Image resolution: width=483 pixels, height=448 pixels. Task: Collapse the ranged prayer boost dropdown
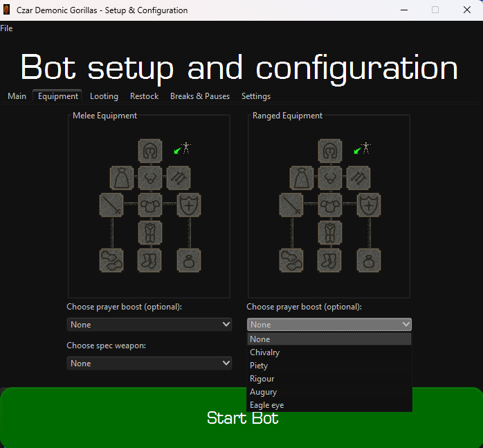point(329,324)
